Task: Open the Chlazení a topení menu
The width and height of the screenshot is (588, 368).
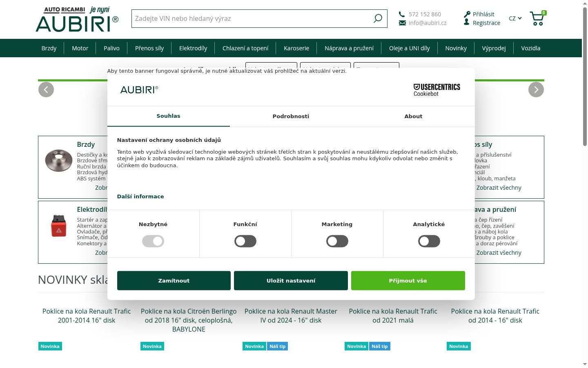Action: [245, 48]
